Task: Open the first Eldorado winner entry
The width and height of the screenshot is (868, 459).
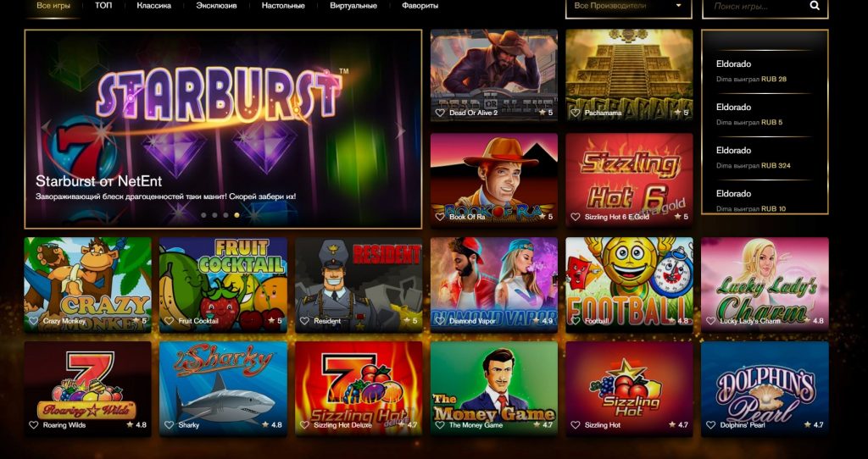Action: tap(765, 71)
